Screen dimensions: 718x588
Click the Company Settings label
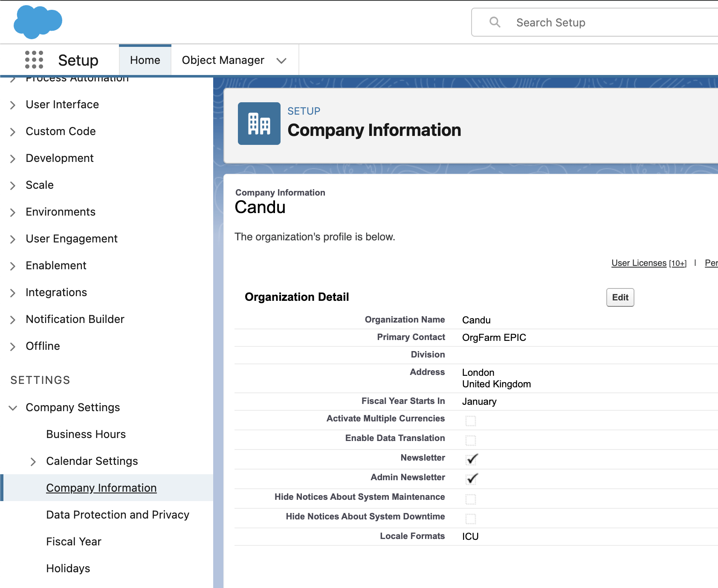(73, 407)
